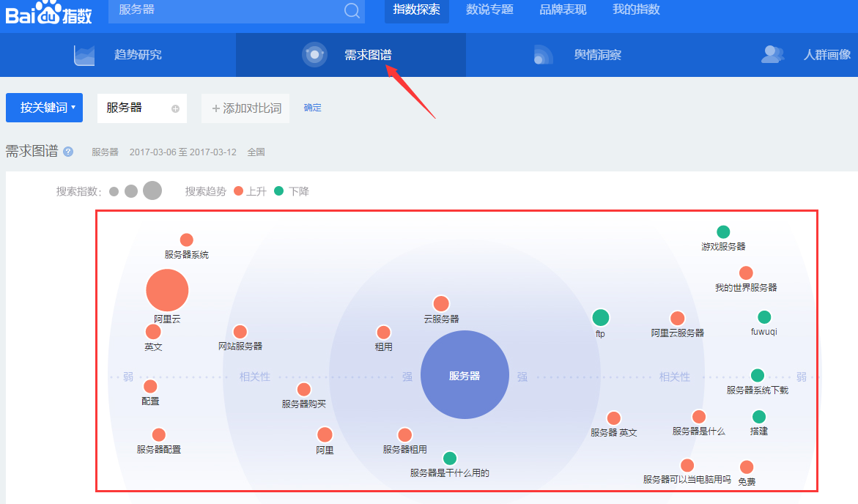Click the radar icon beside 需求图谱

coord(314,54)
